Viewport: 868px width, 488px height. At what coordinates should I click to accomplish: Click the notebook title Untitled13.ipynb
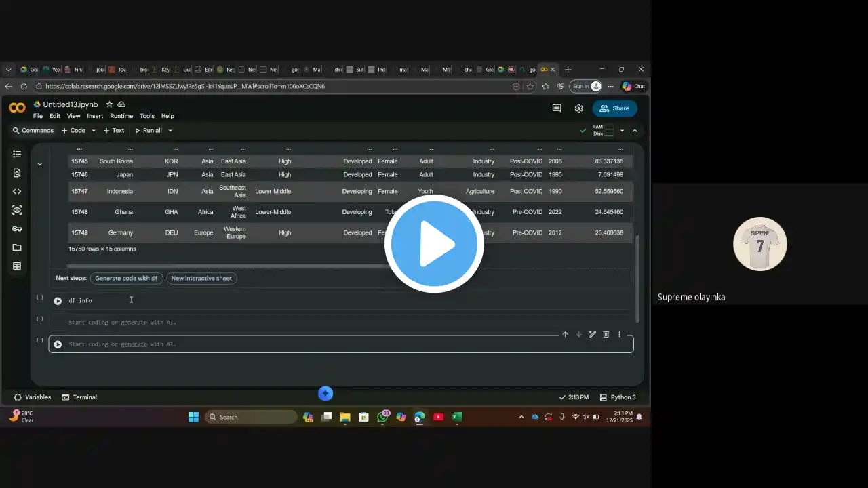click(x=71, y=104)
